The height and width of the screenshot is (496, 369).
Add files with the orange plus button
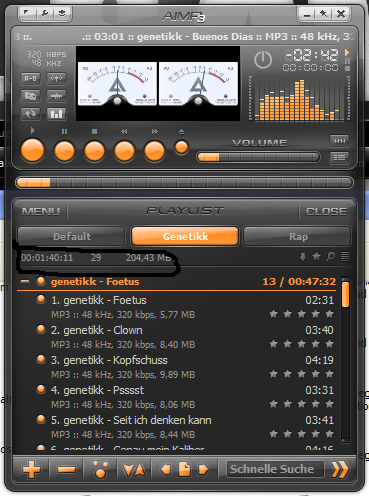31,469
